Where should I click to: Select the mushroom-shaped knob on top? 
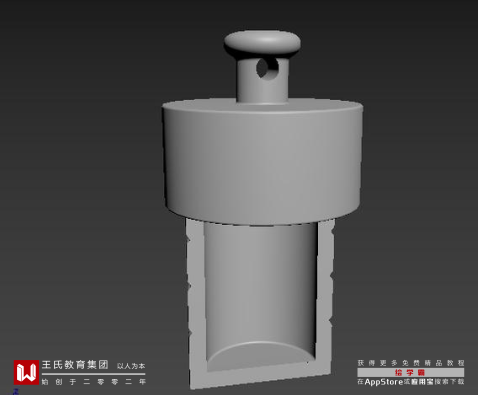coord(262,43)
